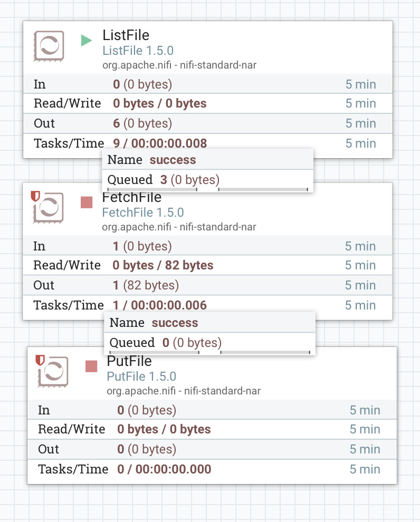Open FetchFile 1.5.0 version link
This screenshot has height=522, width=420.
click(x=142, y=212)
